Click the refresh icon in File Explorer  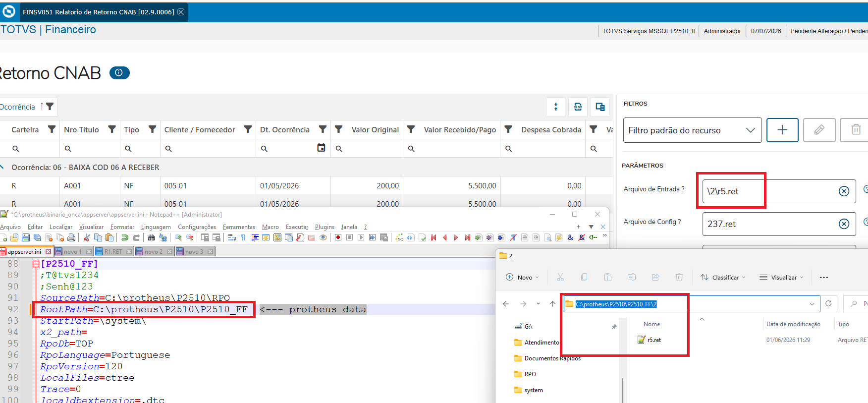(x=828, y=303)
